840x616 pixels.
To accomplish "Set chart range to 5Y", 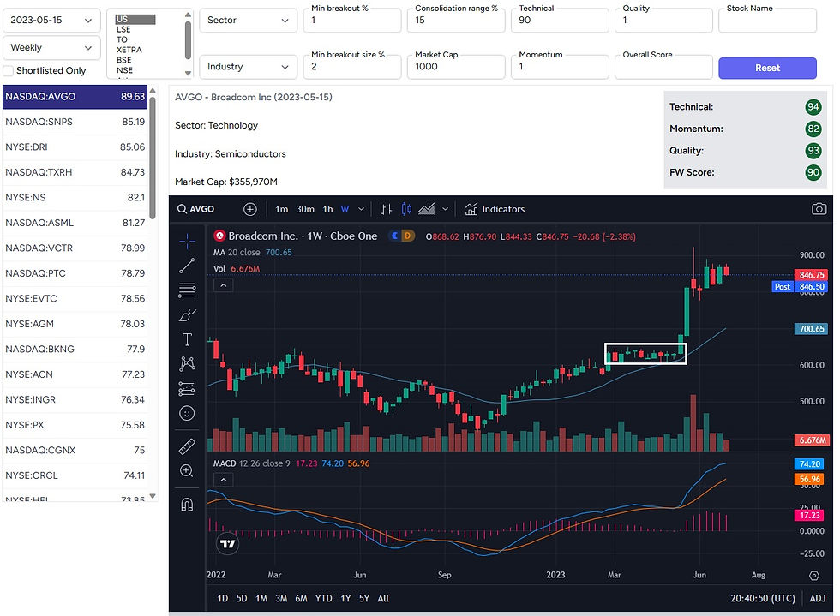I will click(x=364, y=598).
